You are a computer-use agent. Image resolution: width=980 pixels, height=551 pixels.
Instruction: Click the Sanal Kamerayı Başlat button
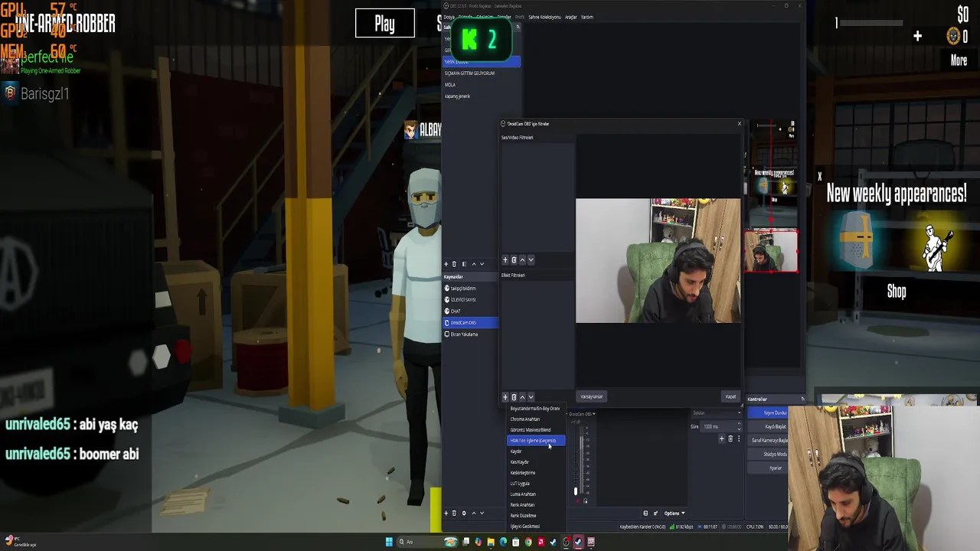(x=768, y=440)
